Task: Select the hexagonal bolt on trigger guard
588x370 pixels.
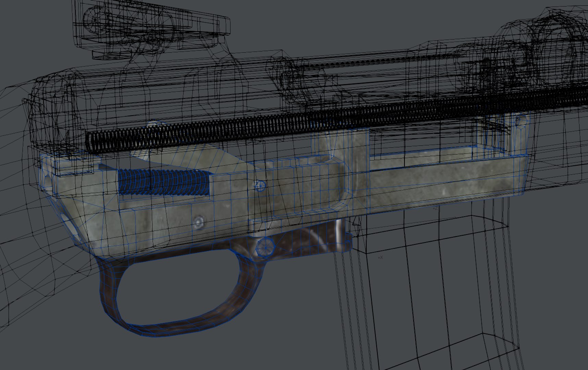Action: (266, 247)
